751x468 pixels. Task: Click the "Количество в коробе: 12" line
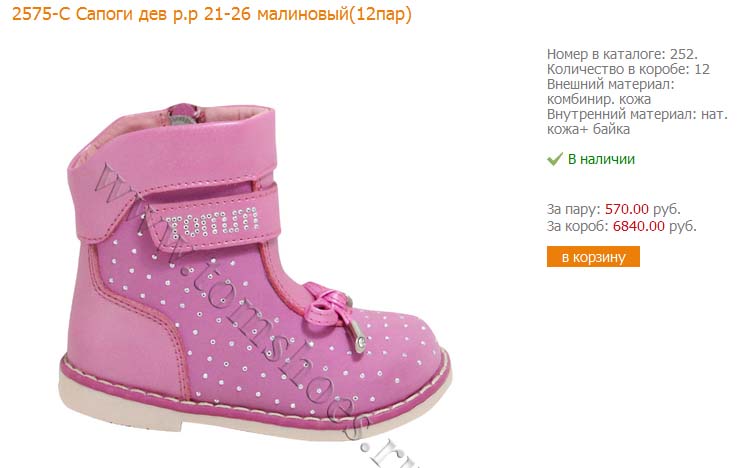[628, 69]
